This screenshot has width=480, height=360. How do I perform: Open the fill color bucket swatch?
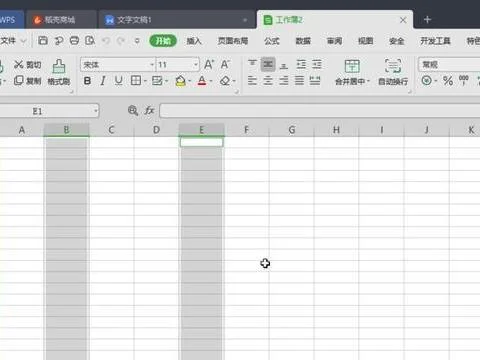180,81
